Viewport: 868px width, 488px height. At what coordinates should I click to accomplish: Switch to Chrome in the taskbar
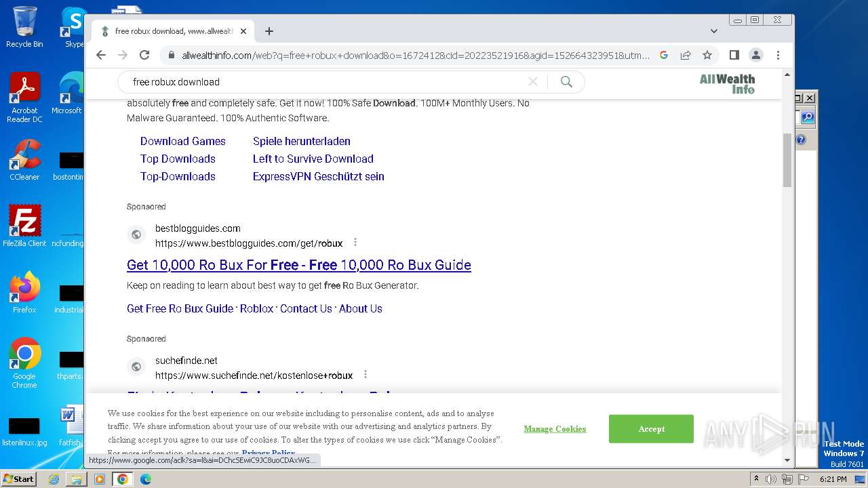pos(123,479)
